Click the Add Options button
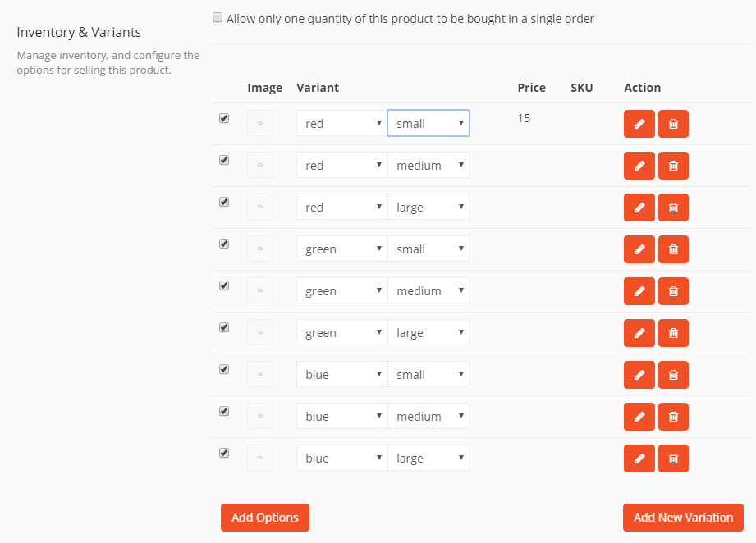Screen dimensions: 756x543 [264, 518]
